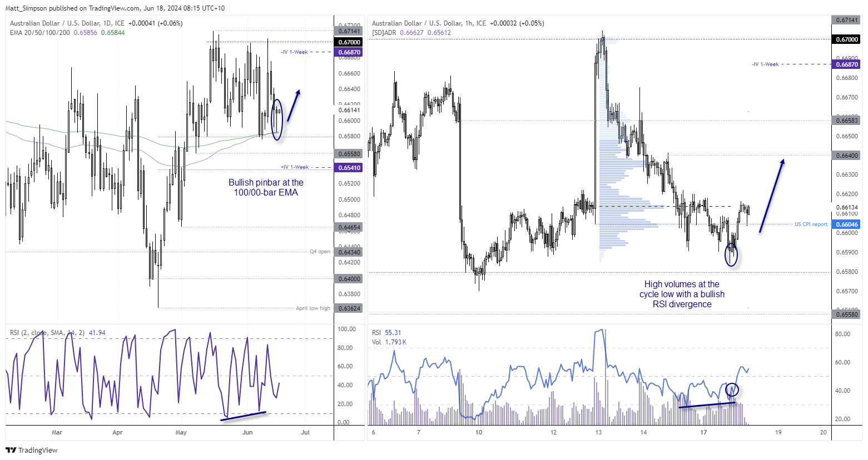868x460 pixels.
Task: Click the 'High volumes at the cycle low' annotation
Action: [x=682, y=294]
